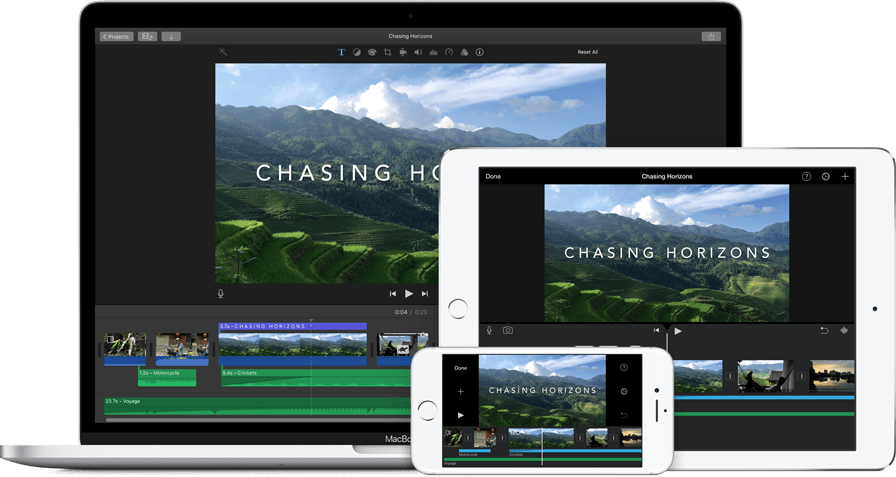Select the Titles (T) tool on the Mac
The height and width of the screenshot is (477, 896).
point(341,52)
